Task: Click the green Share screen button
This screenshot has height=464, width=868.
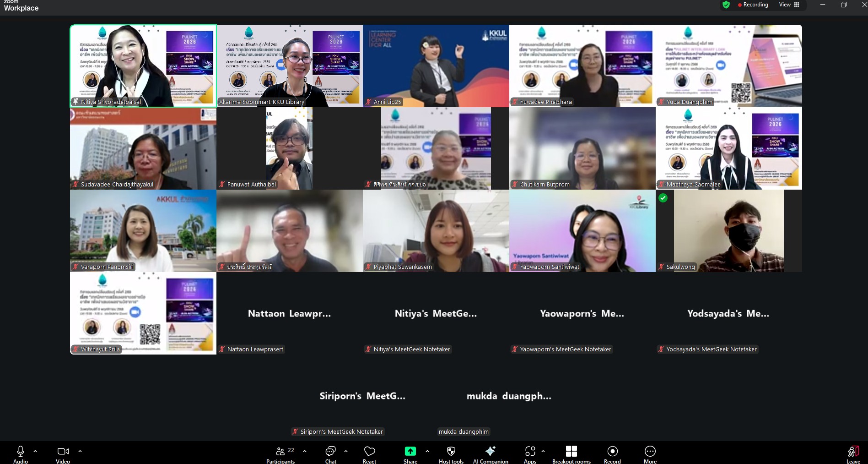Action: pyautogui.click(x=410, y=453)
